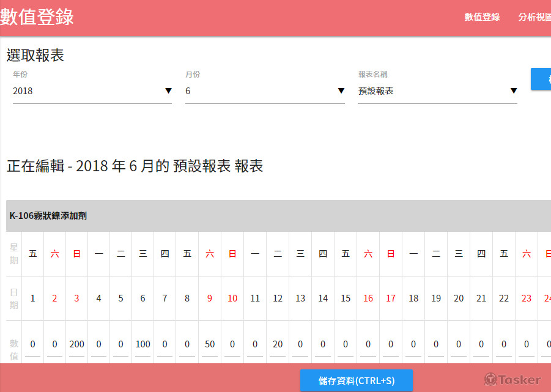Select the value field for day 20
This screenshot has height=392, width=551.
pos(459,345)
